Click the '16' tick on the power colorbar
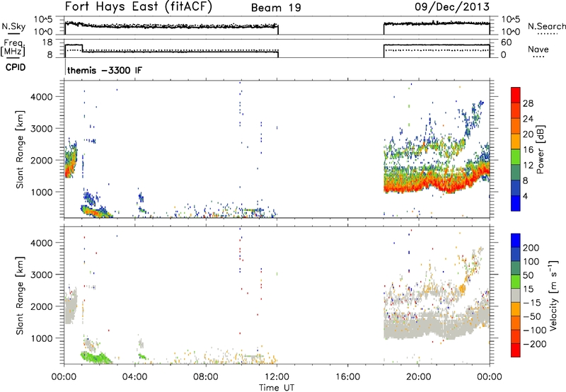 point(528,150)
